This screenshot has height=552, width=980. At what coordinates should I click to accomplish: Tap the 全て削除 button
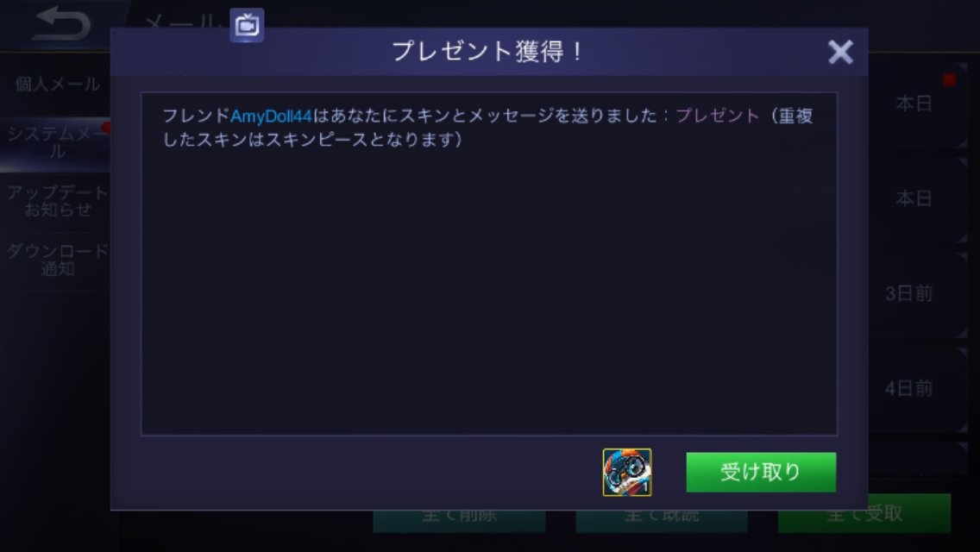coord(459,521)
